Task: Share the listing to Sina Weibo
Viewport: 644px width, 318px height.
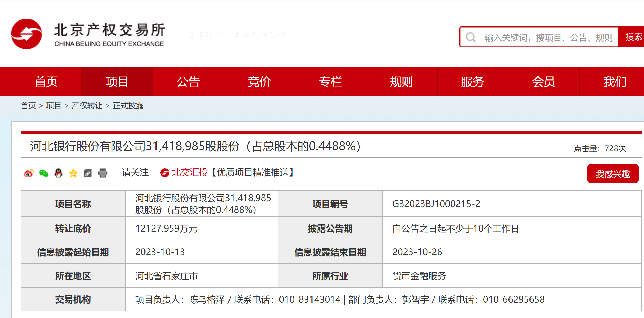Action: coord(29,173)
